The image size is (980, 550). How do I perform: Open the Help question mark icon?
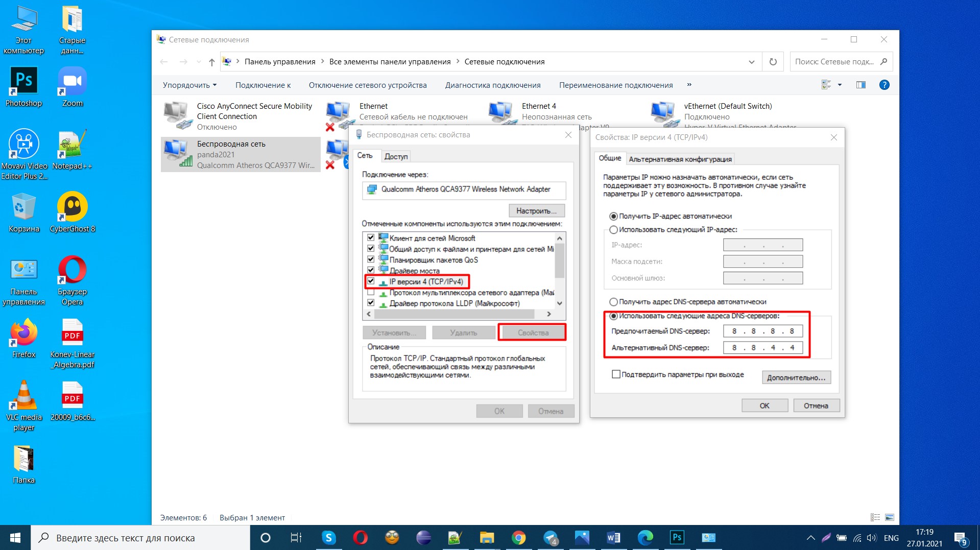[884, 85]
